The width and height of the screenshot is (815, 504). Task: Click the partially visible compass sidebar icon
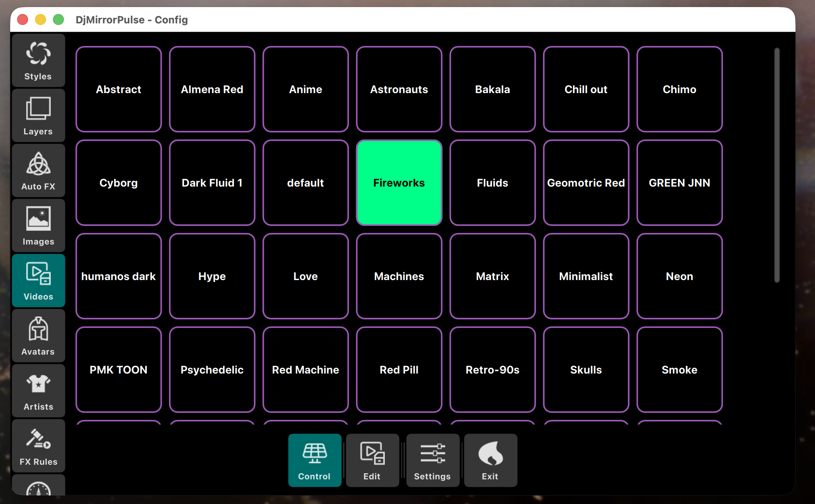click(x=38, y=486)
